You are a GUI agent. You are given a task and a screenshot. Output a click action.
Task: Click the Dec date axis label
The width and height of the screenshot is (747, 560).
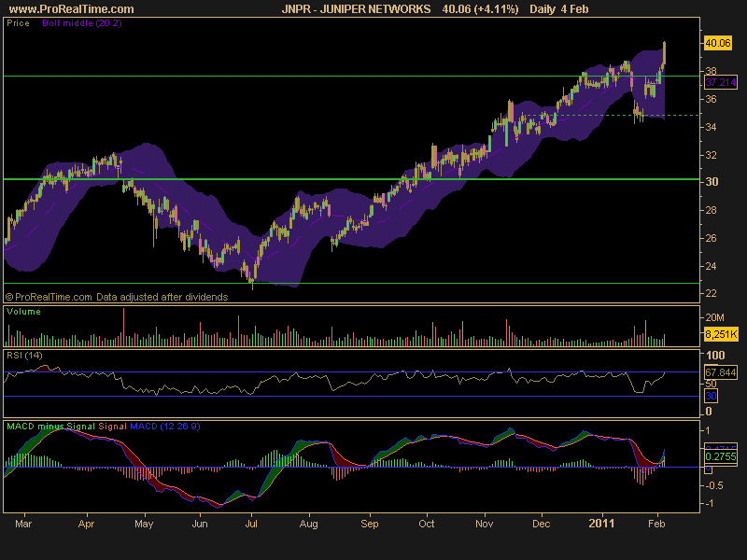(542, 524)
